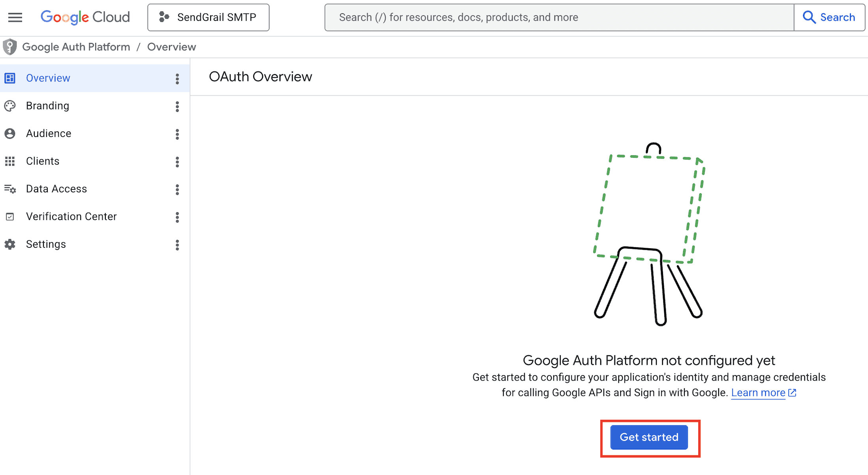Click the Learn more link
This screenshot has height=475, width=868.
[758, 392]
